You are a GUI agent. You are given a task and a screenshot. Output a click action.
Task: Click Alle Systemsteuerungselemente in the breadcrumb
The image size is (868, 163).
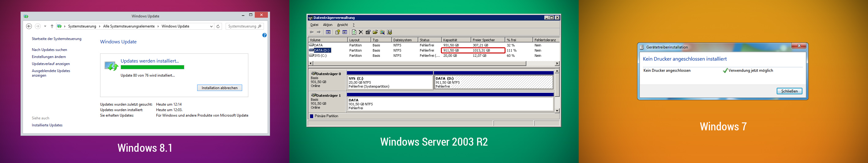(x=129, y=26)
